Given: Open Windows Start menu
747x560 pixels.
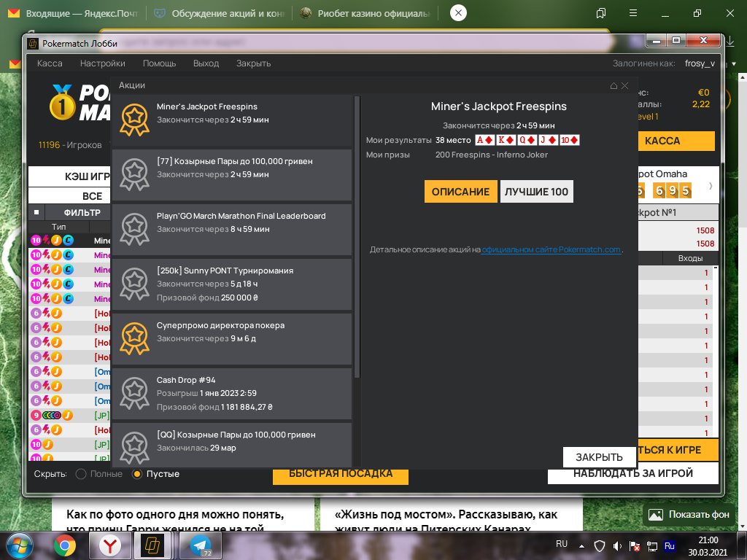Looking at the screenshot, I should point(20,545).
